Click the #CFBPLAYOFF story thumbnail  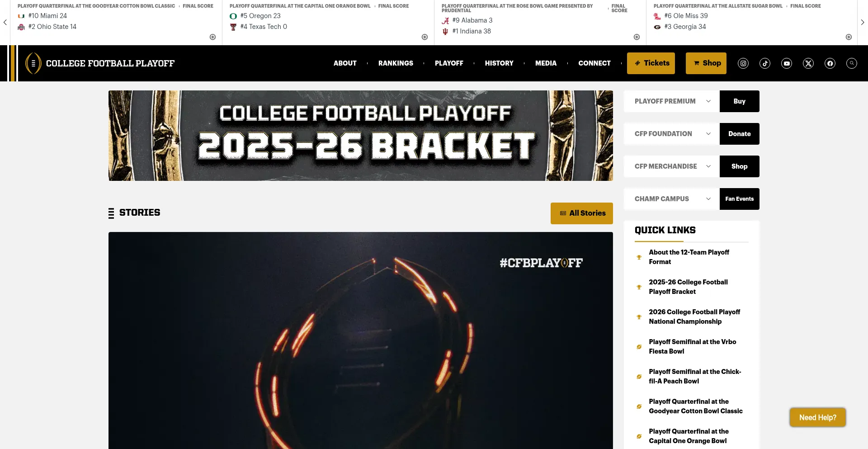pos(361,339)
